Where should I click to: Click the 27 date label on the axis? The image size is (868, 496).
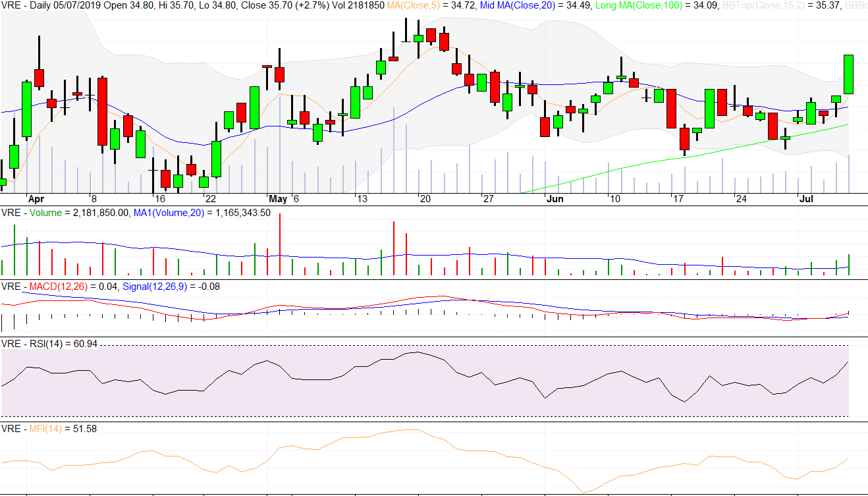tap(488, 198)
